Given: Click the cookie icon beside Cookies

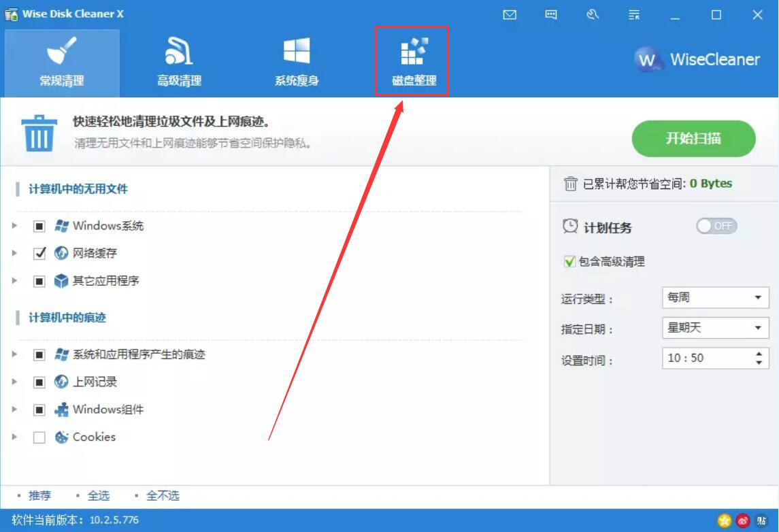Looking at the screenshot, I should point(61,437).
